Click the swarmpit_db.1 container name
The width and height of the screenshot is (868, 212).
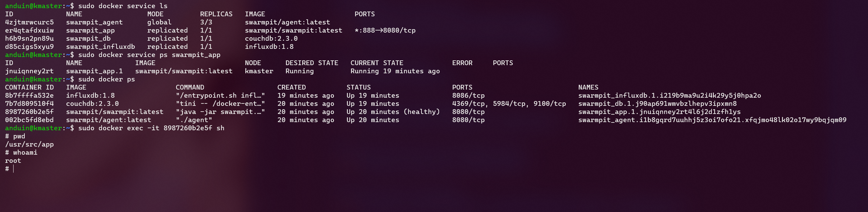(x=657, y=104)
